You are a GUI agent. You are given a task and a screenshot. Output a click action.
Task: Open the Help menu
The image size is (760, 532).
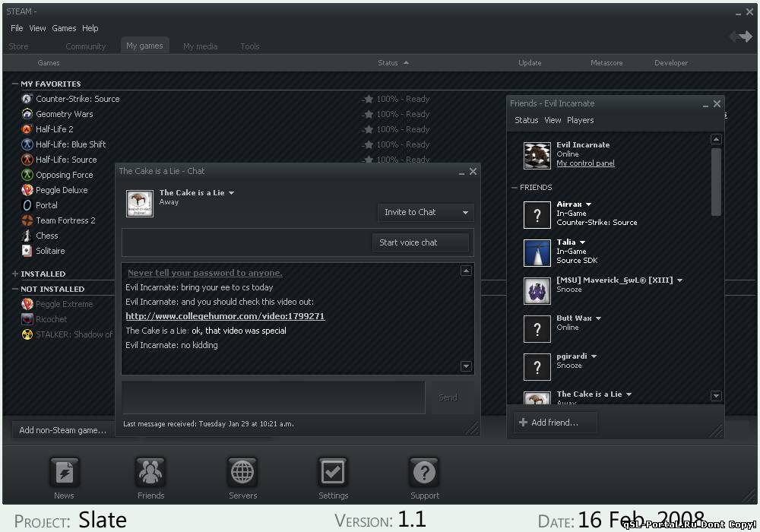pyautogui.click(x=90, y=28)
